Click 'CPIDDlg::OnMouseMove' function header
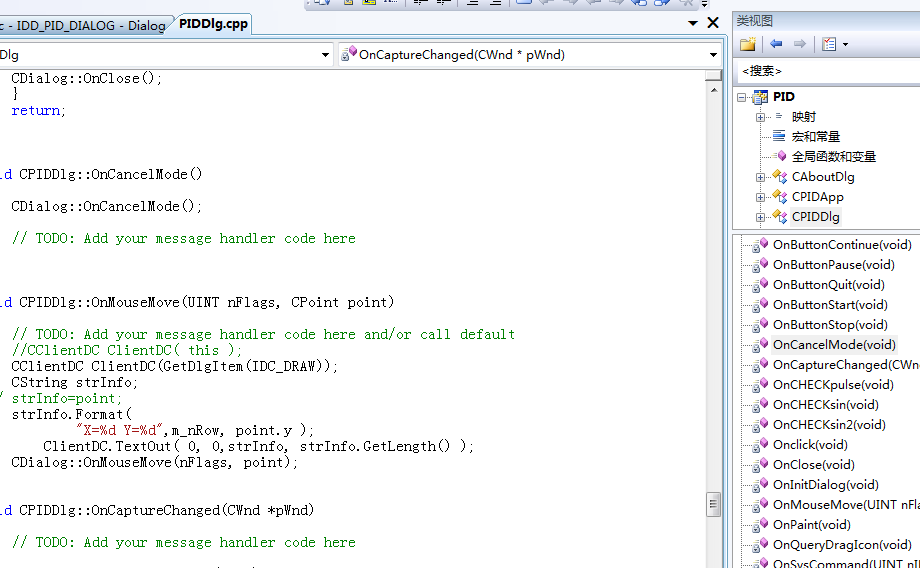Image resolution: width=920 pixels, height=568 pixels. [206, 302]
